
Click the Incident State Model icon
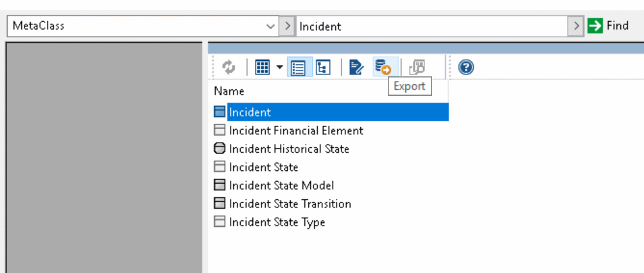220,186
